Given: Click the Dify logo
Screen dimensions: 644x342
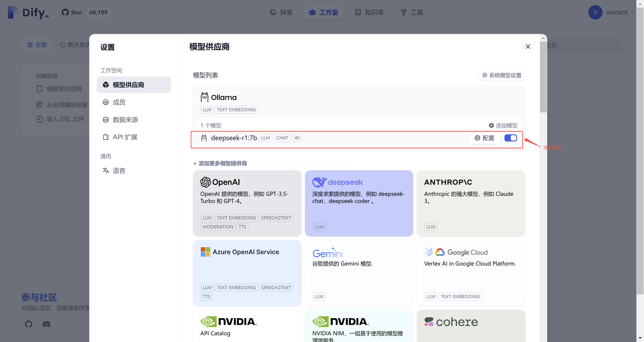Looking at the screenshot, I should (28, 12).
